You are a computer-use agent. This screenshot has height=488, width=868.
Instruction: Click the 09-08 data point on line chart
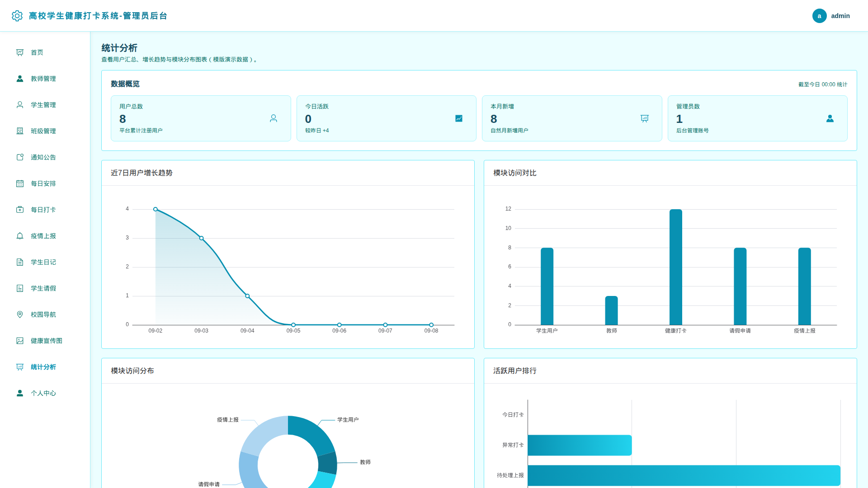(431, 325)
